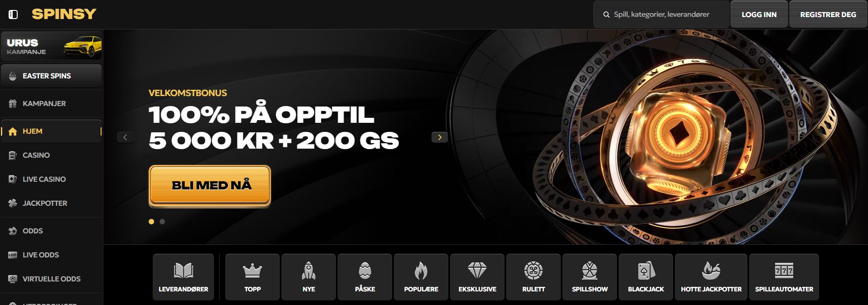Click the LOGG INN button
The width and height of the screenshot is (868, 305).
[759, 15]
